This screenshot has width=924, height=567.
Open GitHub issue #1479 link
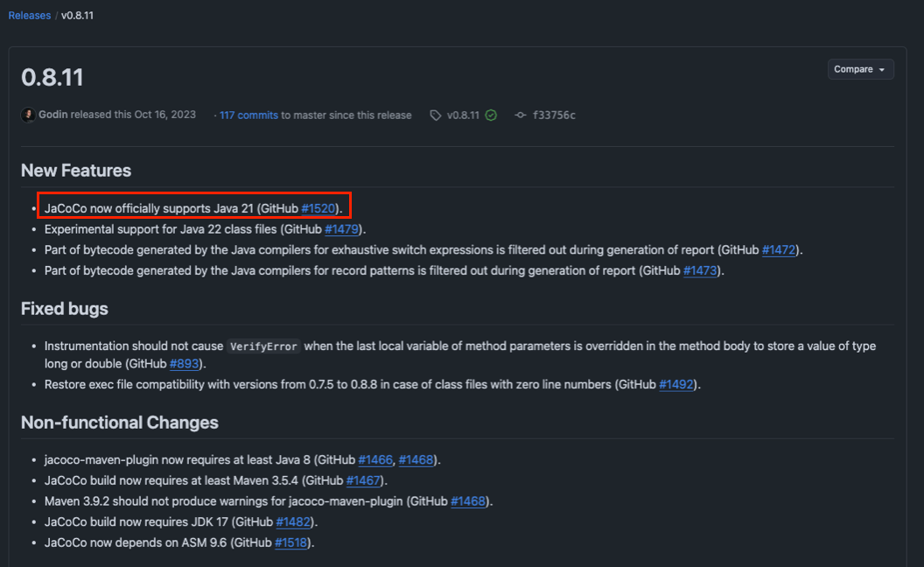[342, 229]
